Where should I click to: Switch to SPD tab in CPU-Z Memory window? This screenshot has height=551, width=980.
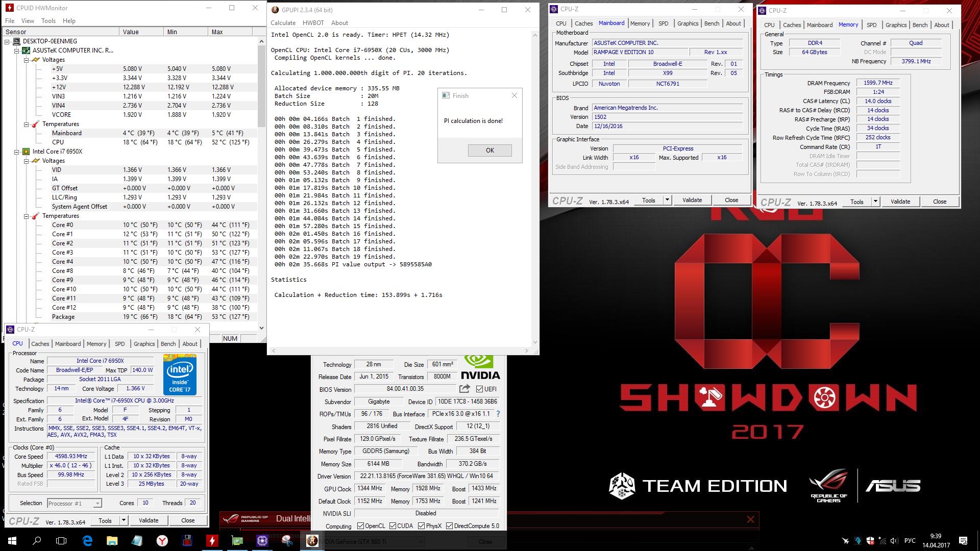(x=871, y=25)
